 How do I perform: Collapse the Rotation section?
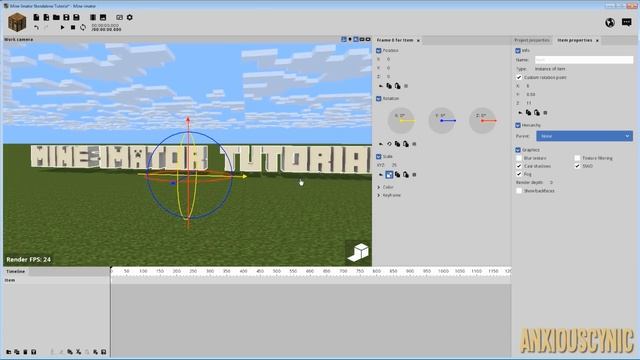tap(378, 99)
